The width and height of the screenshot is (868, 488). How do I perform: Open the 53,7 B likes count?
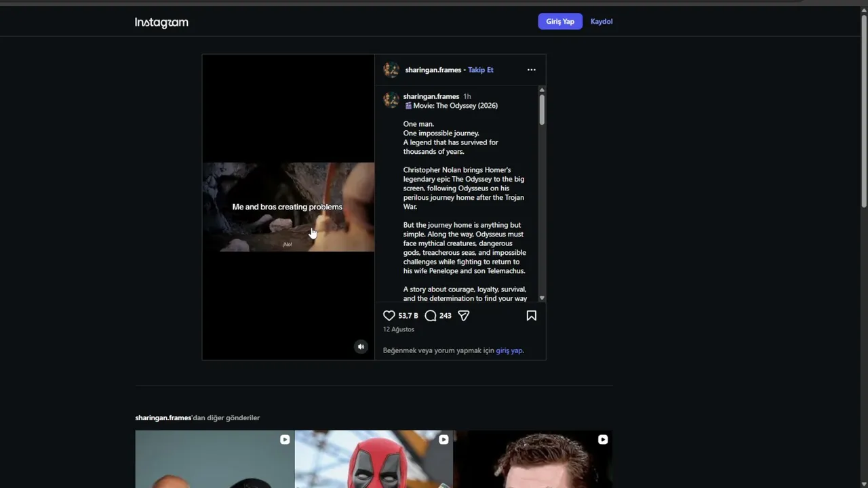408,316
